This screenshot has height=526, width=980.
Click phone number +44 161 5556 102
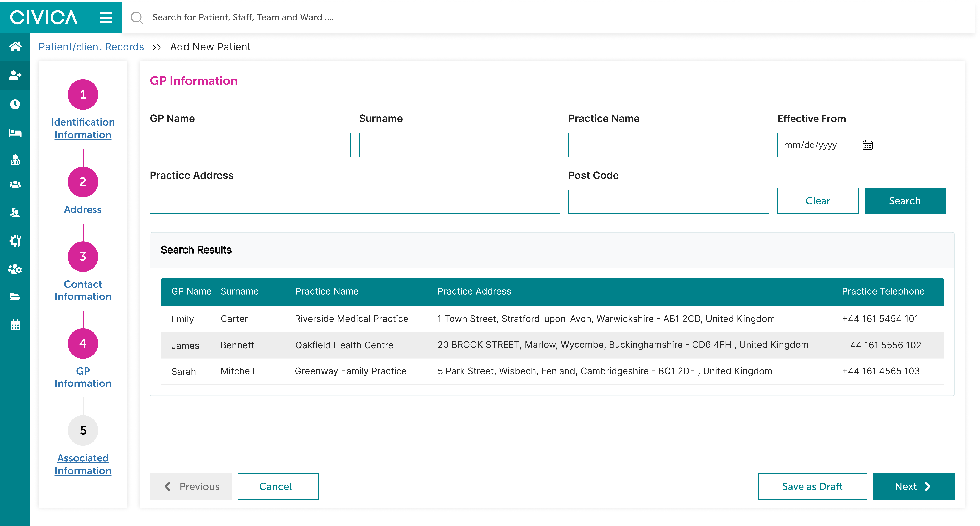883,345
